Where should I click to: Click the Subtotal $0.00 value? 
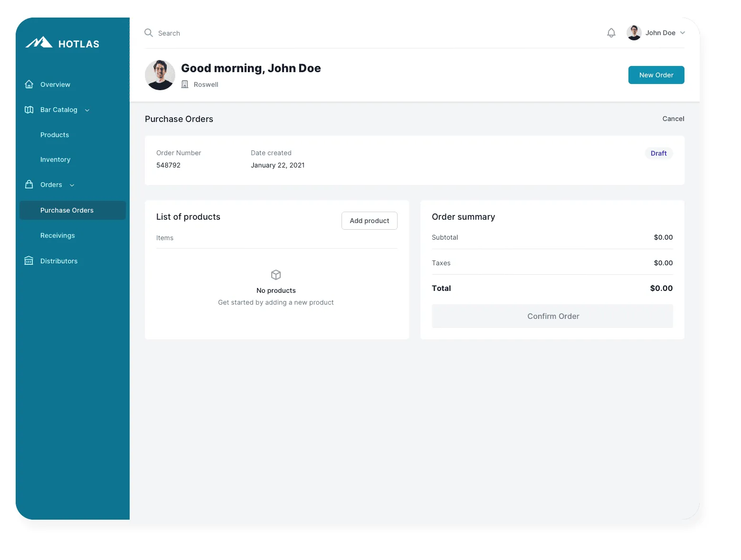(664, 237)
